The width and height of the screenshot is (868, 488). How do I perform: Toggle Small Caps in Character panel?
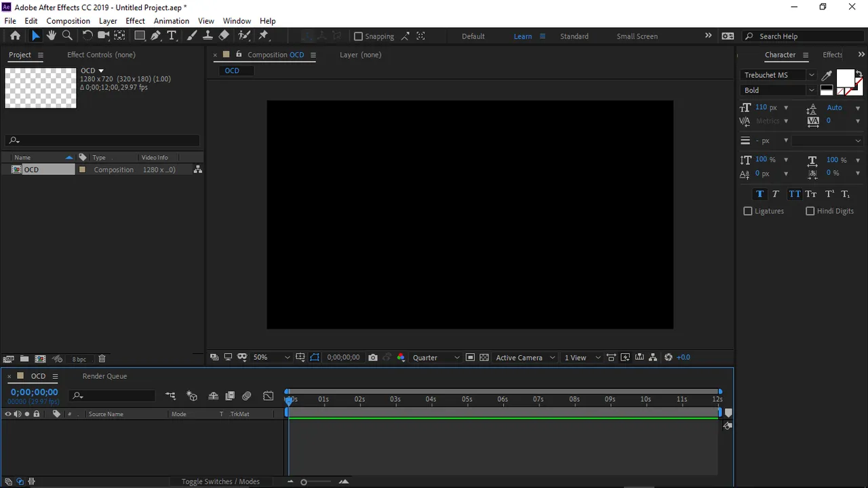click(x=811, y=194)
